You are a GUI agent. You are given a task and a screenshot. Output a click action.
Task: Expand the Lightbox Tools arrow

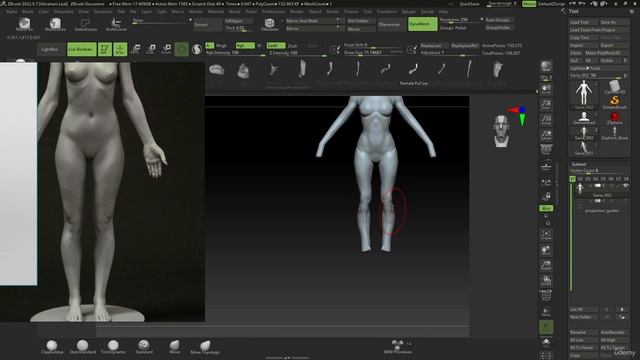(x=588, y=68)
